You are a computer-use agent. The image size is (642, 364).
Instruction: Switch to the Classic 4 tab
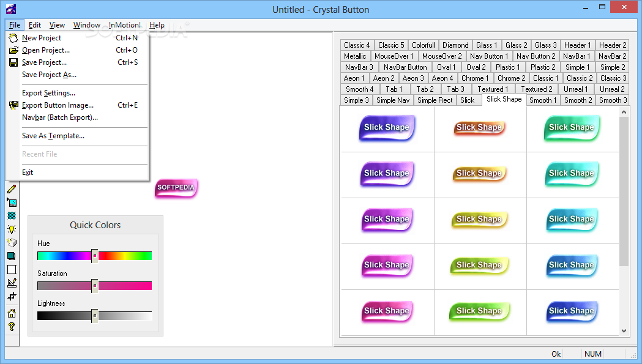click(357, 45)
